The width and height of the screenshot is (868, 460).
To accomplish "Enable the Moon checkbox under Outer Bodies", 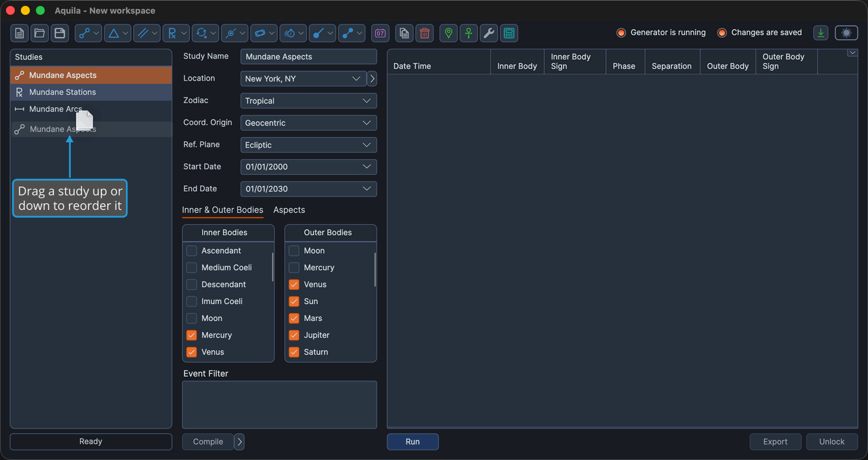I will pos(294,251).
